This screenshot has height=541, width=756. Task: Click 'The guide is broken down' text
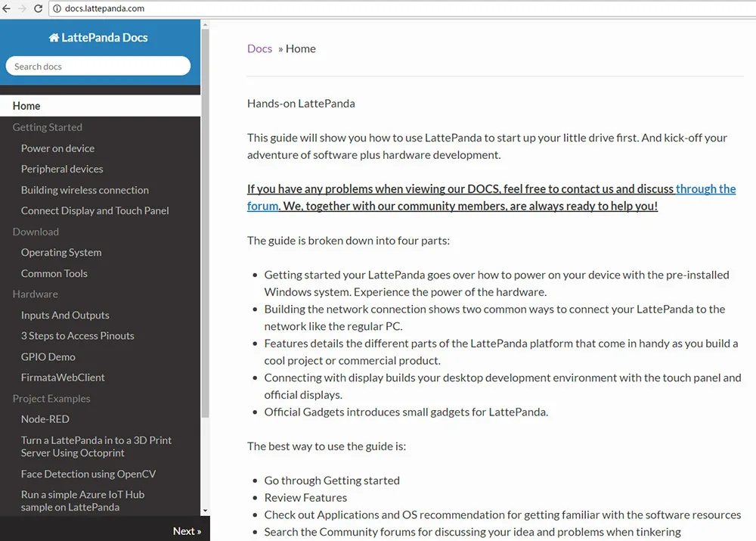tap(349, 241)
